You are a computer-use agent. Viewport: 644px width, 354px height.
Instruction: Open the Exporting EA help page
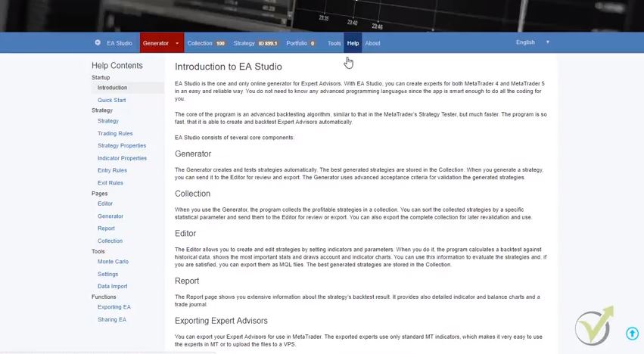point(114,307)
